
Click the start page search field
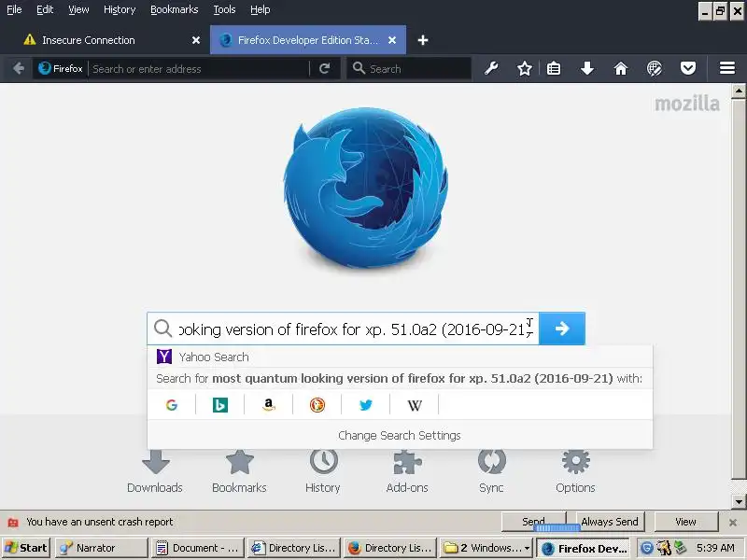click(x=343, y=329)
